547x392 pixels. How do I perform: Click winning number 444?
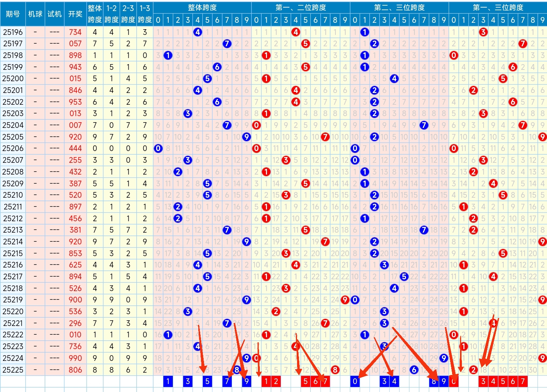75,148
